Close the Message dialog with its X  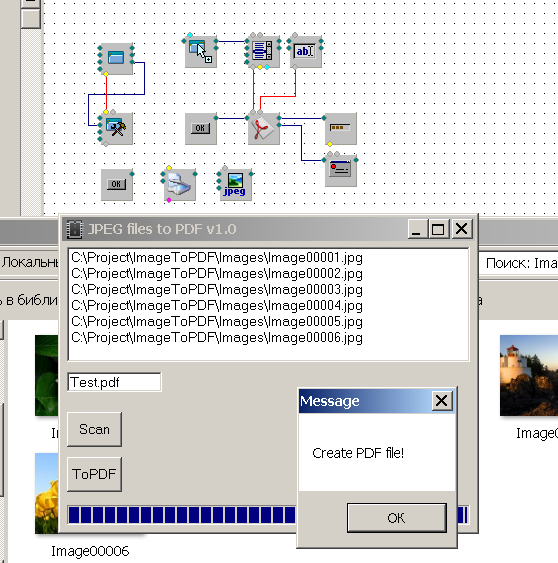coord(442,400)
